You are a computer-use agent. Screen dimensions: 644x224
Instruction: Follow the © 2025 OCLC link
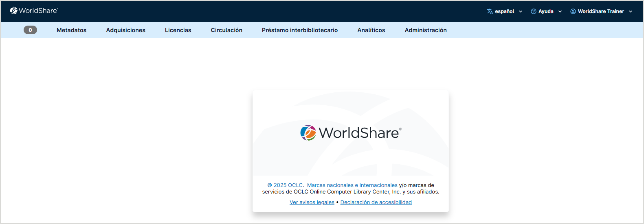pos(285,185)
